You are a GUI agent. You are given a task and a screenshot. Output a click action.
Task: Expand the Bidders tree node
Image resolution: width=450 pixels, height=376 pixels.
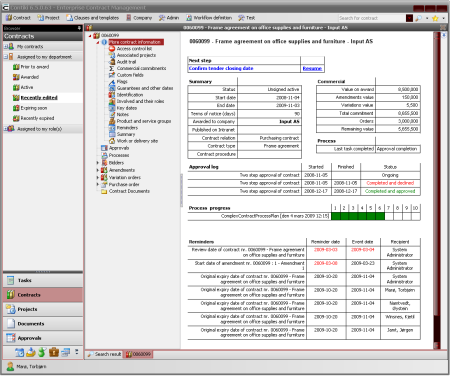pos(98,163)
